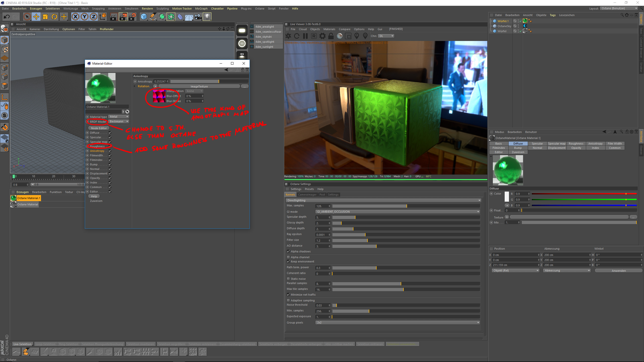The width and height of the screenshot is (644, 362).
Task: Disable the Bump channel checkbox
Action: tap(110, 164)
